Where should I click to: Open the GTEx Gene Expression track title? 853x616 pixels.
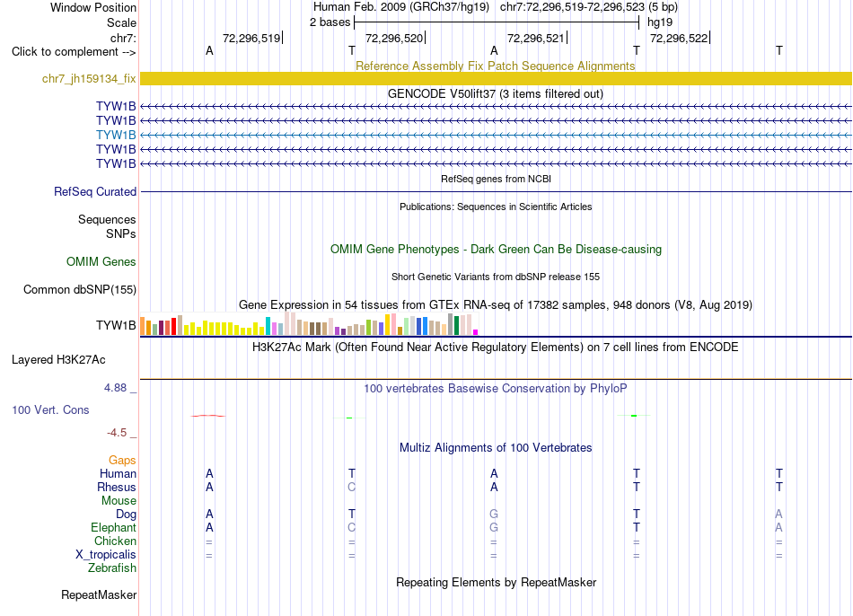click(x=495, y=304)
